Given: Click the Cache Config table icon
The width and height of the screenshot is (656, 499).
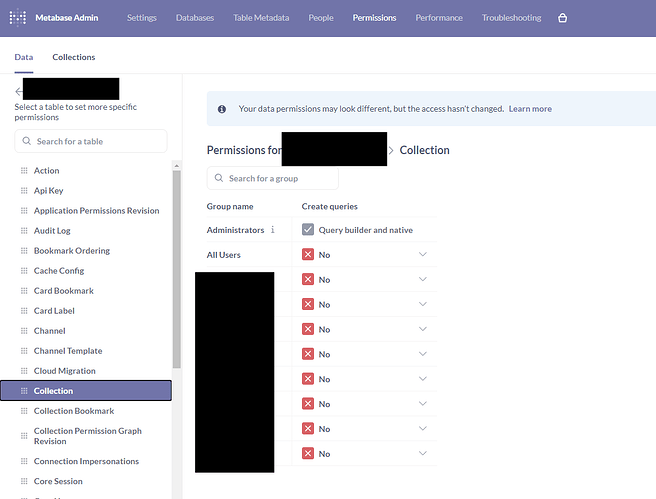Looking at the screenshot, I should 24,271.
